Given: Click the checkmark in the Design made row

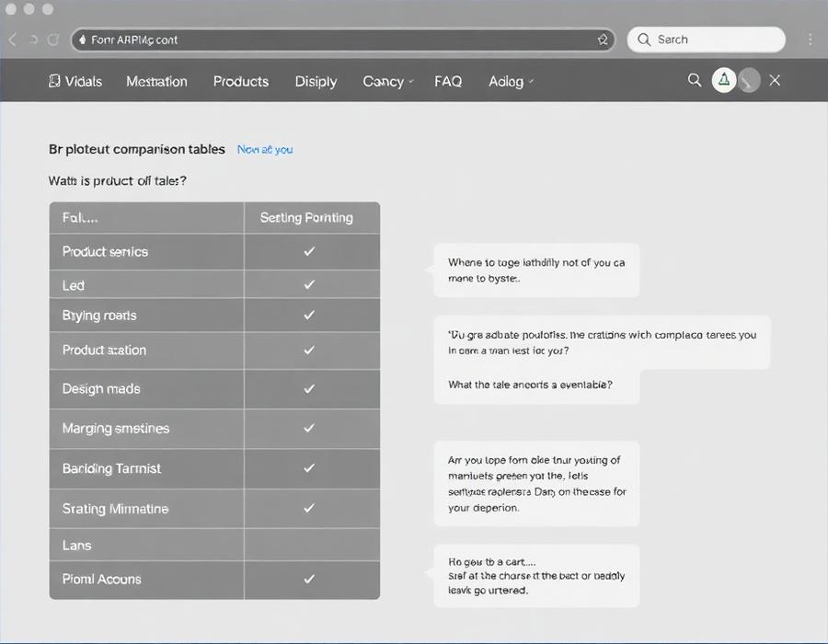Looking at the screenshot, I should (x=309, y=389).
